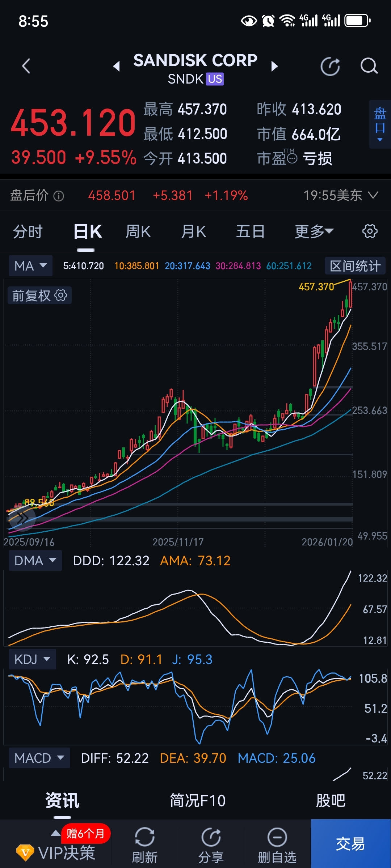Open the 简况F10 company profile tab
This screenshot has height=868, width=391.
click(198, 801)
